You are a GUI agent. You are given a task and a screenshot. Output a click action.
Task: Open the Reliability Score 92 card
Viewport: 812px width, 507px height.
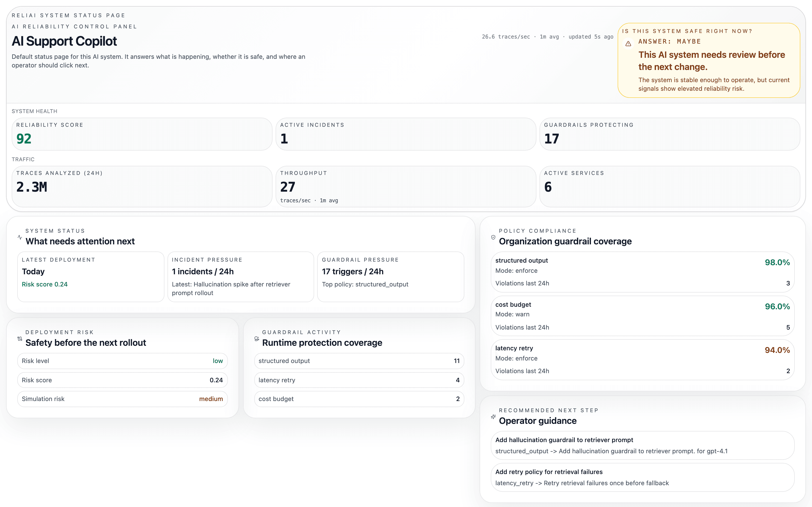142,134
